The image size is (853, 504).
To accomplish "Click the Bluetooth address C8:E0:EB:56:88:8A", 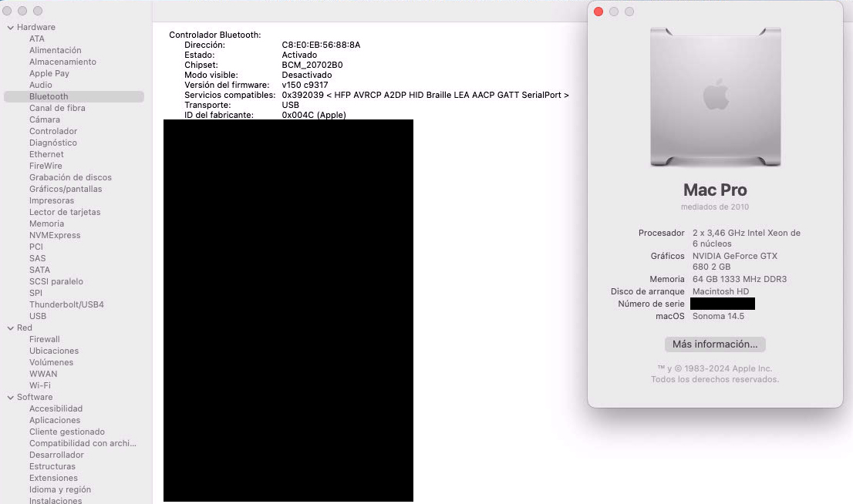I will pyautogui.click(x=321, y=45).
